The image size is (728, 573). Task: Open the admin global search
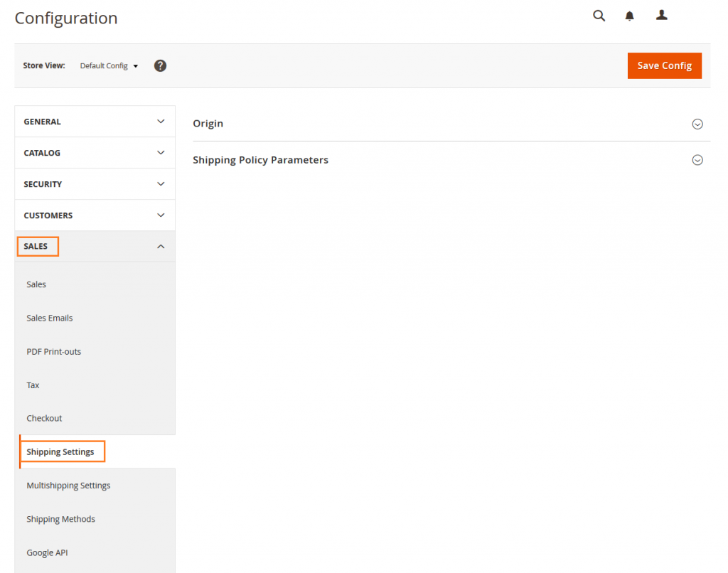[599, 15]
